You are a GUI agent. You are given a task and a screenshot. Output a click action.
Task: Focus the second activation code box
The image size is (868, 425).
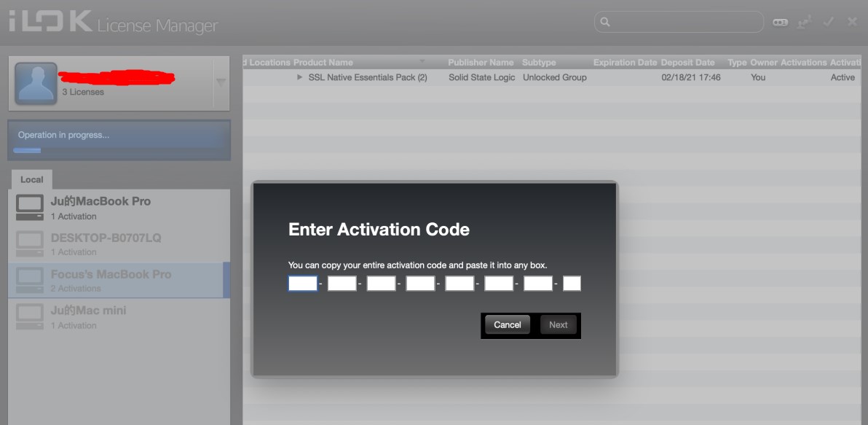[x=342, y=284]
